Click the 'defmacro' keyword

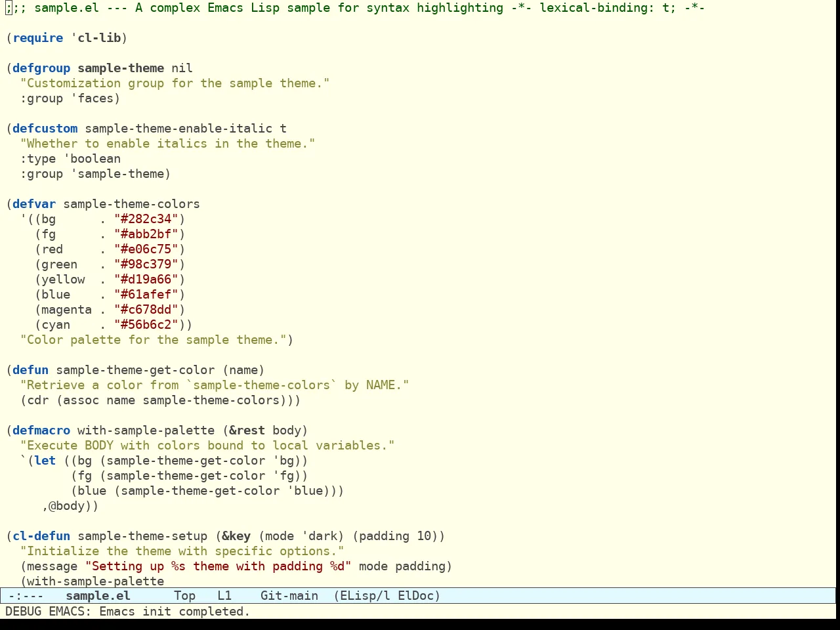41,430
